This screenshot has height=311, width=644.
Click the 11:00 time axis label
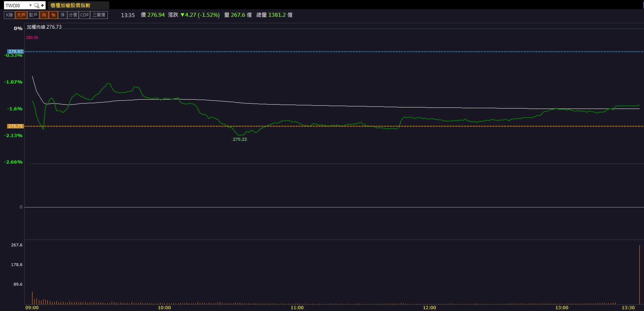297,308
